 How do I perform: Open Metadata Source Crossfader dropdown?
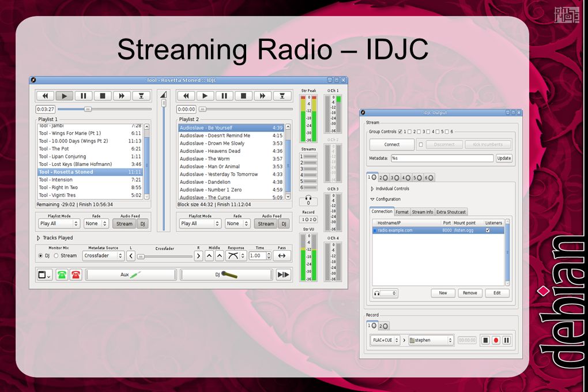pyautogui.click(x=103, y=256)
